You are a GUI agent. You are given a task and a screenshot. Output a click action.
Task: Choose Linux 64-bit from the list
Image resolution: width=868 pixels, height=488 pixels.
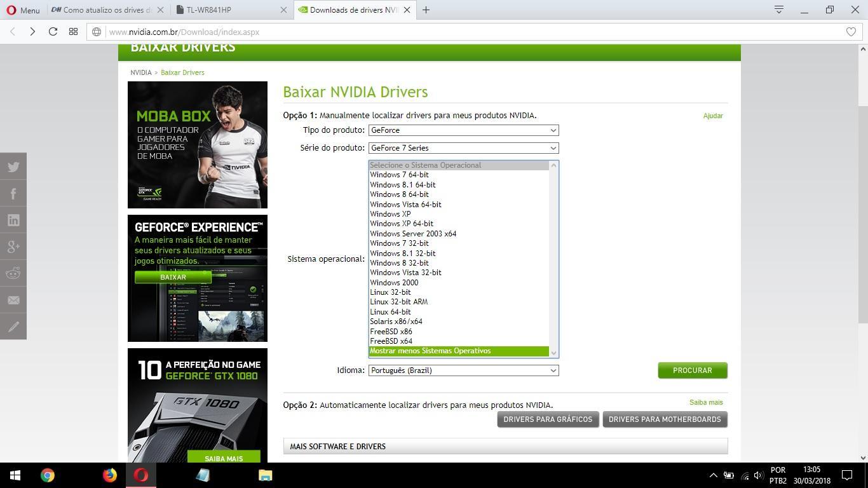point(459,312)
